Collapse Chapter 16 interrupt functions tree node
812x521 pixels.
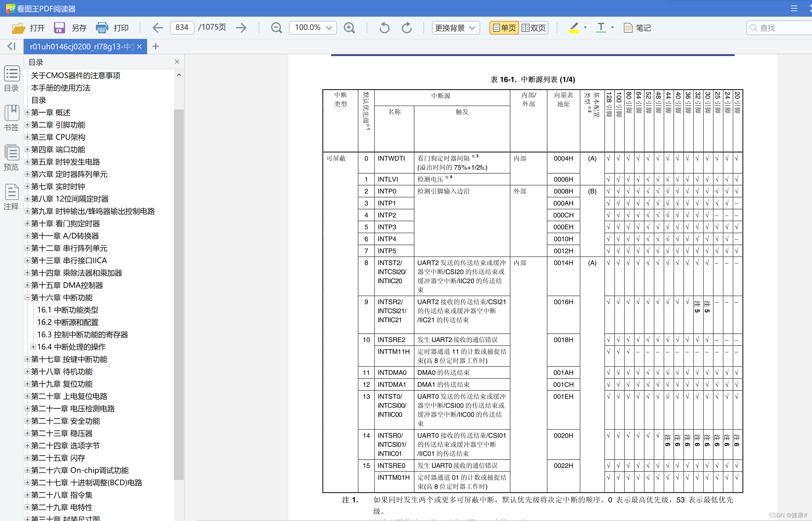[27, 297]
